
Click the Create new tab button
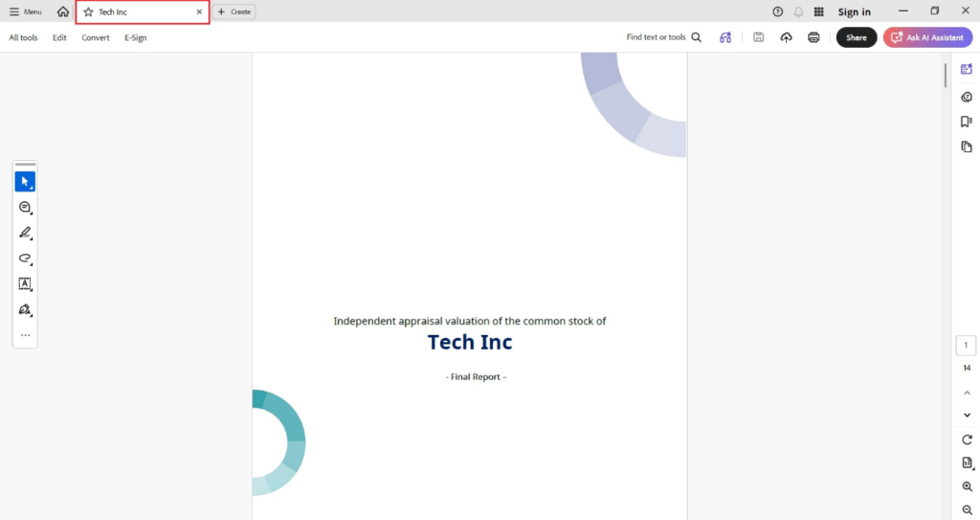click(x=234, y=11)
